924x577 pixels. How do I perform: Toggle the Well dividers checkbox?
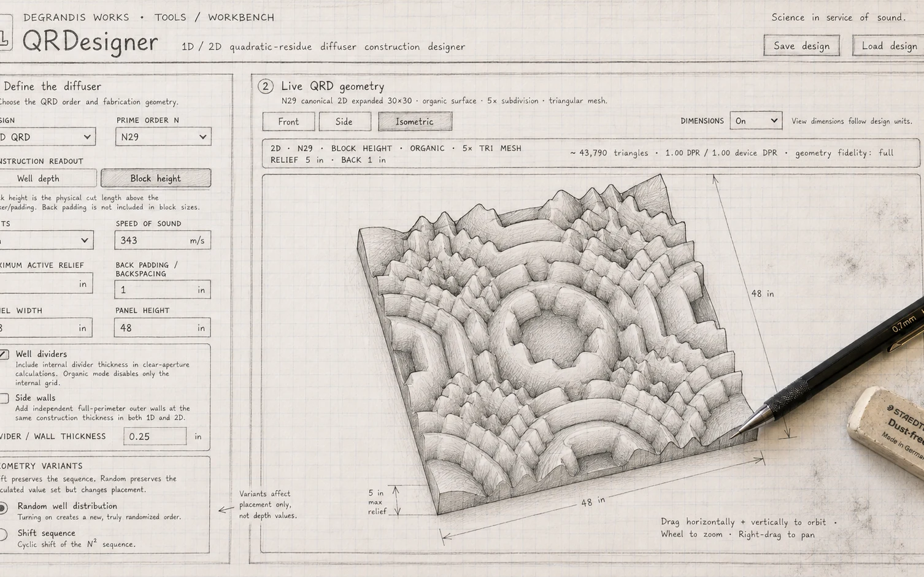pos(4,354)
